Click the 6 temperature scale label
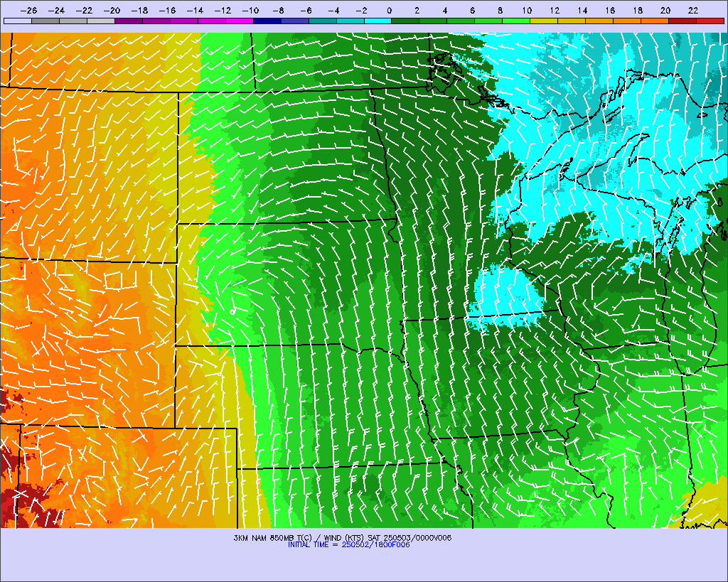Viewport: 728px width, 582px height. click(x=472, y=10)
